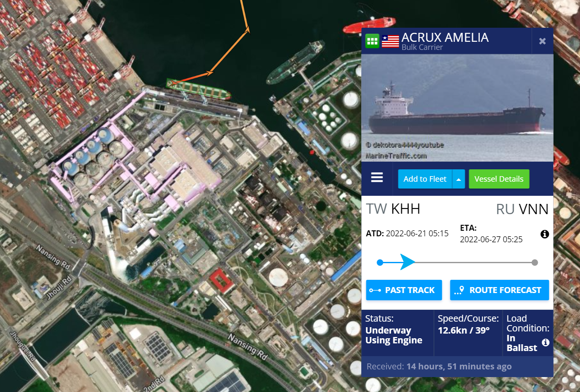Open the hamburger menu in vessel panel

point(377,177)
